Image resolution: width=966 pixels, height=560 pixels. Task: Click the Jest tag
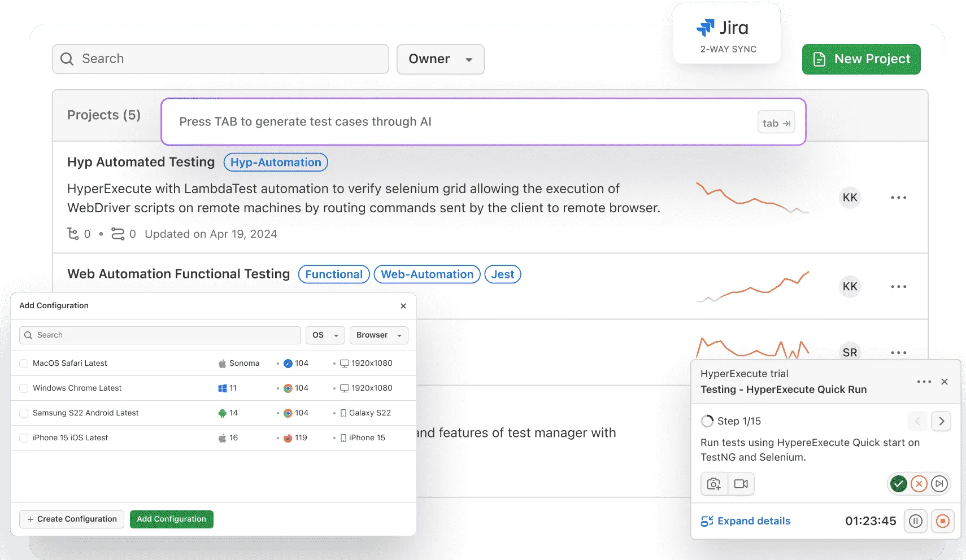[x=503, y=274]
